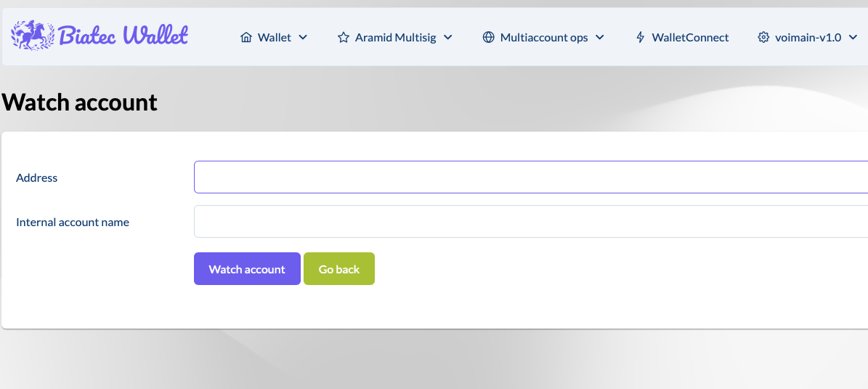868x389 pixels.
Task: Click the star icon for Aramid Multisig
Action: (344, 37)
